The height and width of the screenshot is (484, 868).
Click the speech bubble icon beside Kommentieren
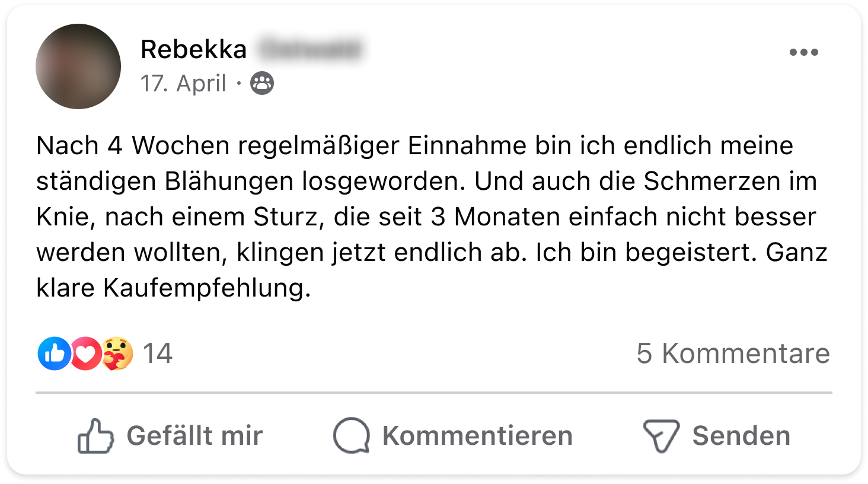(x=352, y=436)
